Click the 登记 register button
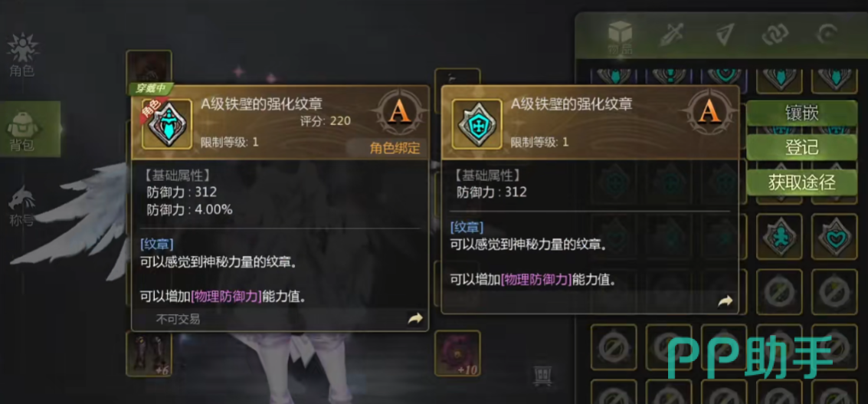The height and width of the screenshot is (404, 868). click(x=801, y=147)
